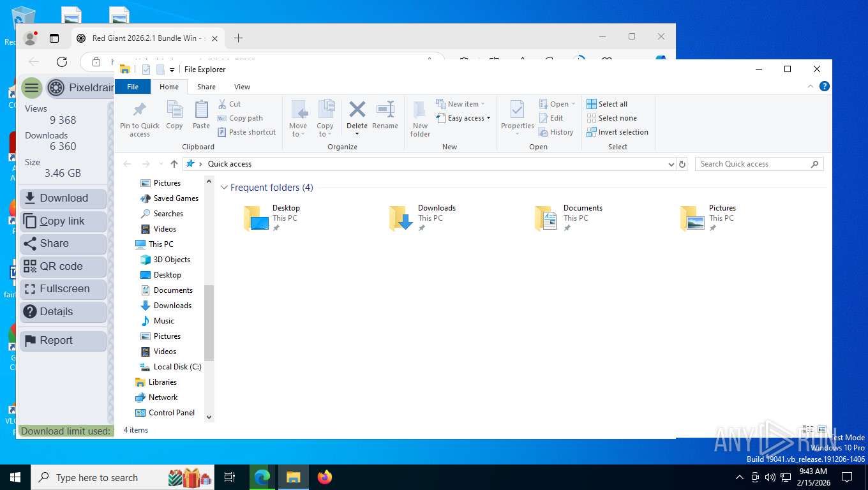Open the Downloads frequent folder

tap(423, 218)
